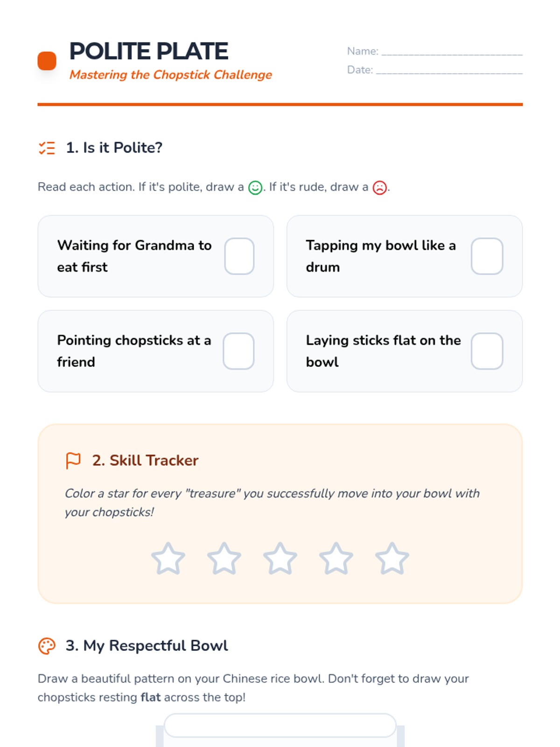Click the Date input line

[x=449, y=70]
